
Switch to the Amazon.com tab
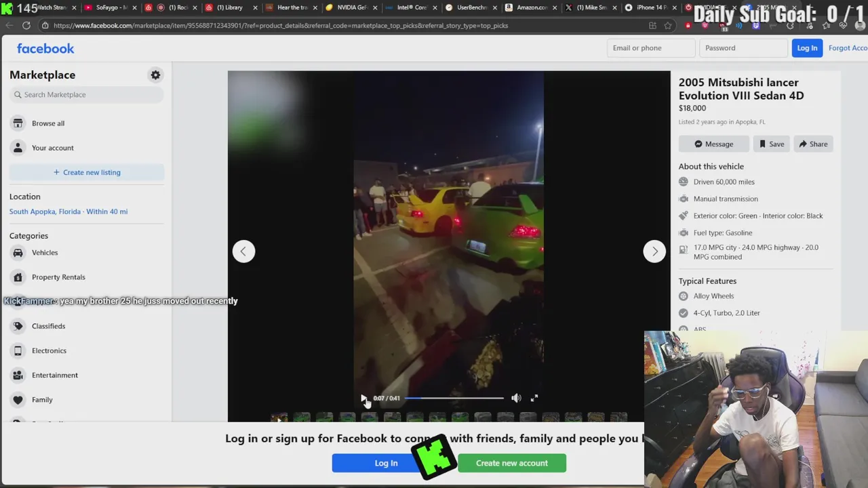531,7
